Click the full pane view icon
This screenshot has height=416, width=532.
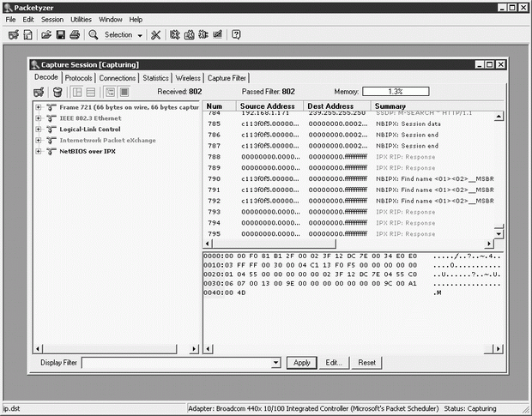(x=124, y=92)
